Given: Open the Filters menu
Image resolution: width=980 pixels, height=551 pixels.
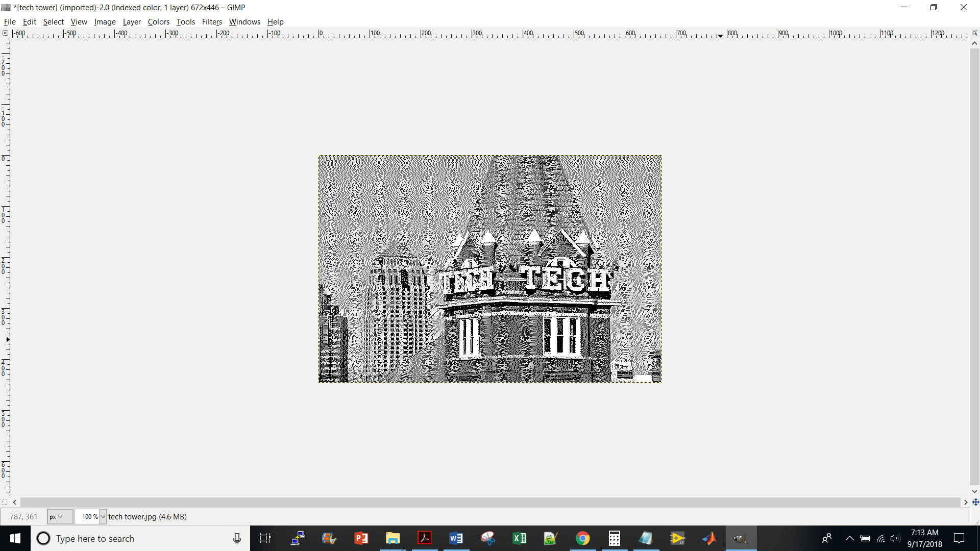Looking at the screenshot, I should pos(212,22).
